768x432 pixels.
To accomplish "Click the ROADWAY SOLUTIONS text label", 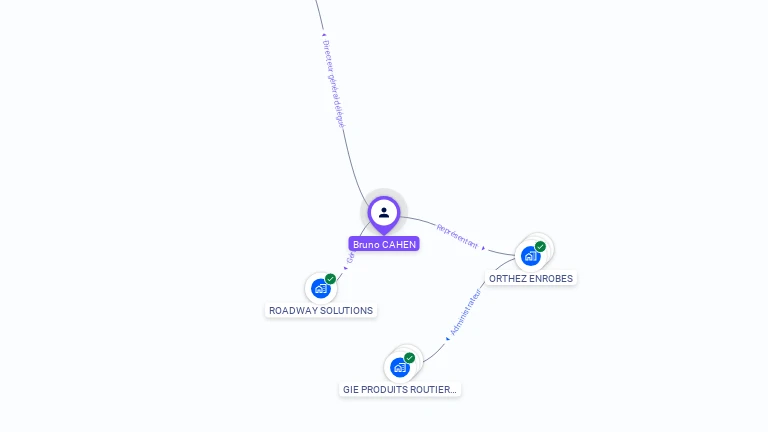I will (x=321, y=311).
